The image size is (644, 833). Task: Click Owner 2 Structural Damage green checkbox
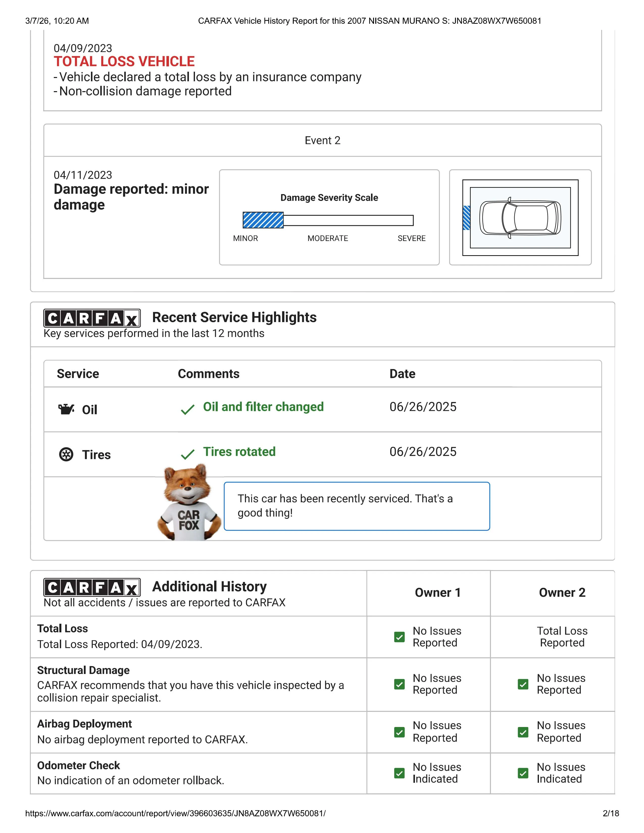coord(523,684)
